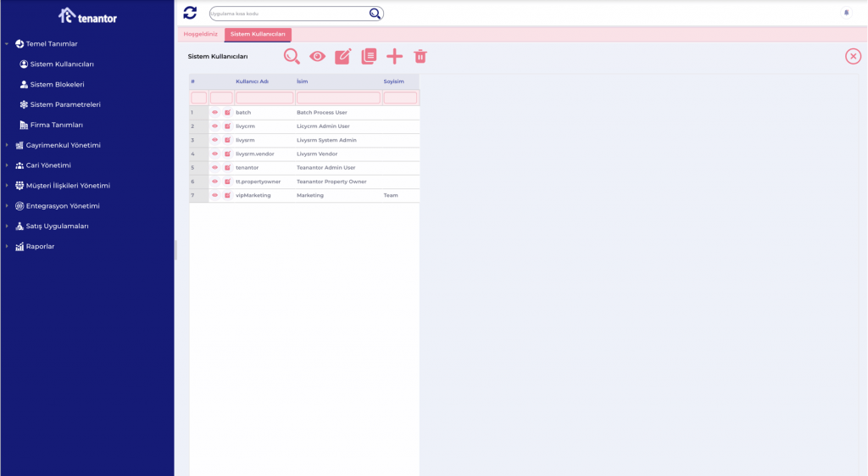Open notifications bell icon at top right
Image resolution: width=868 pixels, height=476 pixels.
tap(846, 13)
